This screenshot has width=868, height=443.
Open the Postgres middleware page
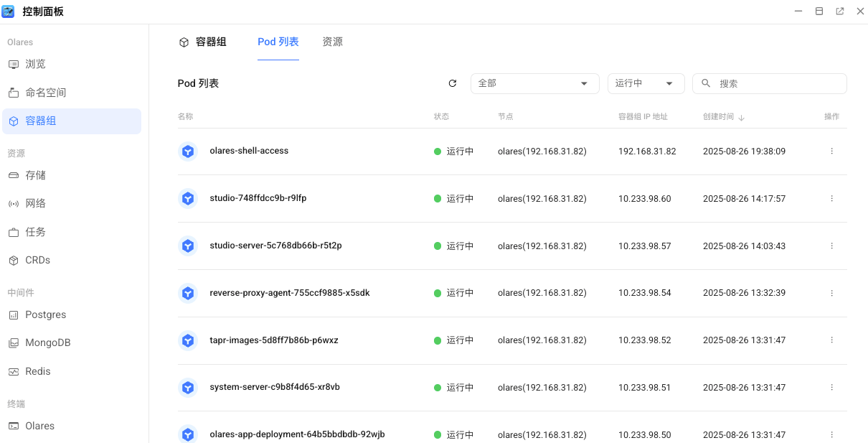[x=46, y=314]
